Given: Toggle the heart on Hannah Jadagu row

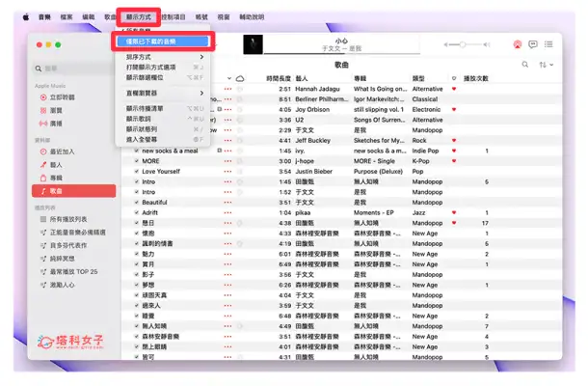Looking at the screenshot, I should 454,89.
